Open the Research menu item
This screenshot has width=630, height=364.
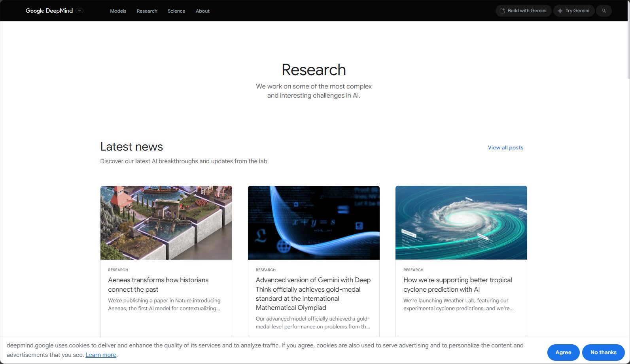point(147,11)
